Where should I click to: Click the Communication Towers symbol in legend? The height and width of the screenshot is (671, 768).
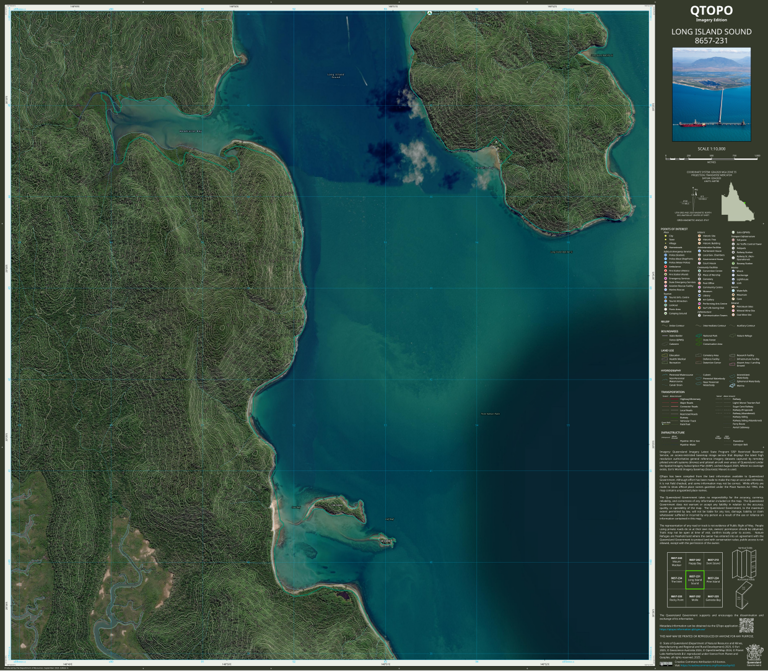(x=699, y=315)
